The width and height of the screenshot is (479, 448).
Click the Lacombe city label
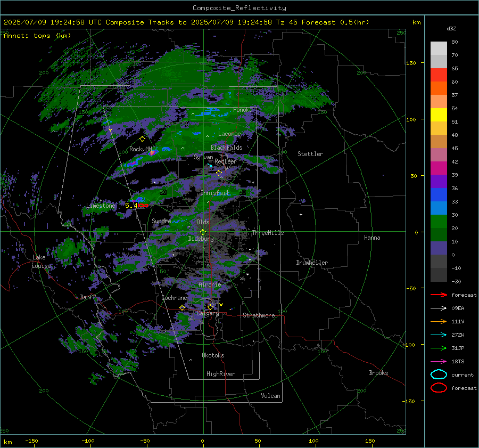point(229,134)
